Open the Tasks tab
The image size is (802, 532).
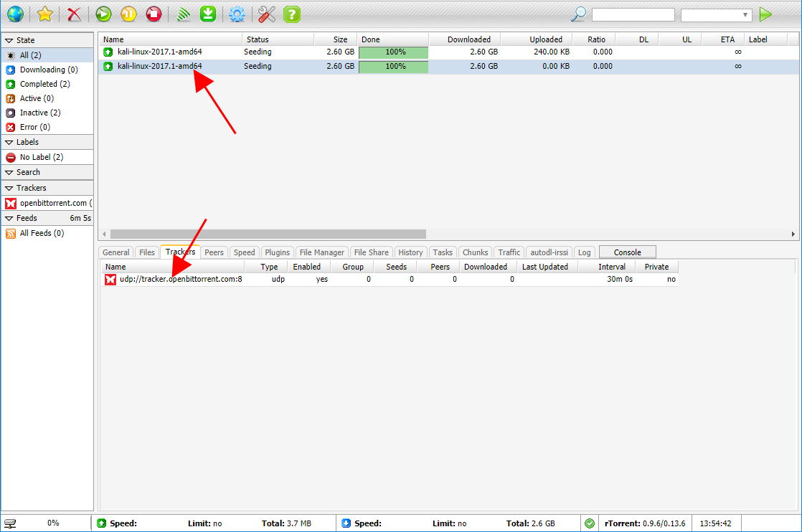(x=443, y=252)
